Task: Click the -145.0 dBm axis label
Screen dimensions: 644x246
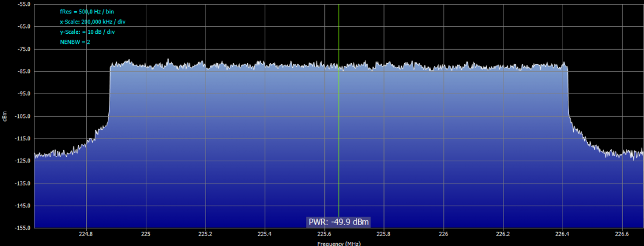Action: click(x=23, y=206)
